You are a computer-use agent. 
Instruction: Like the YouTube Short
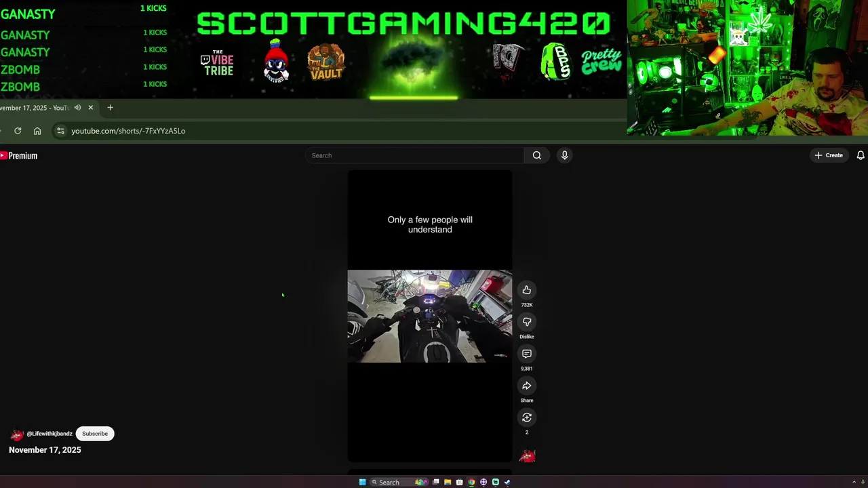click(527, 290)
